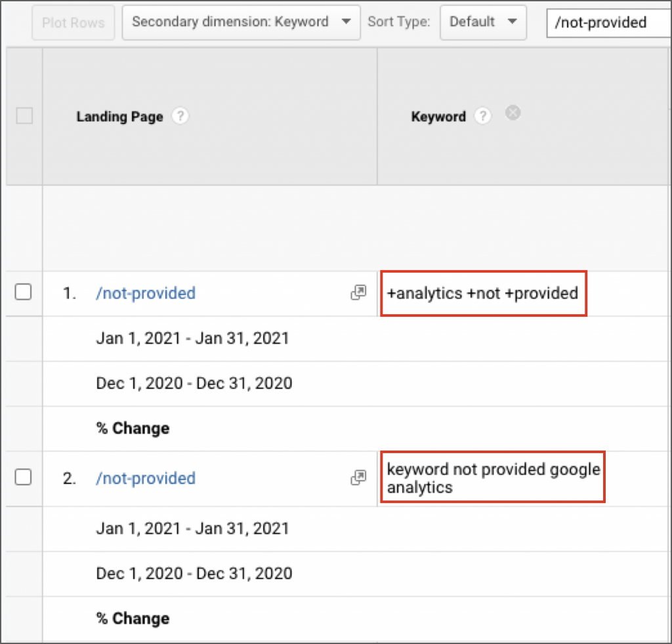Open Landing Page help question icon

tap(180, 116)
